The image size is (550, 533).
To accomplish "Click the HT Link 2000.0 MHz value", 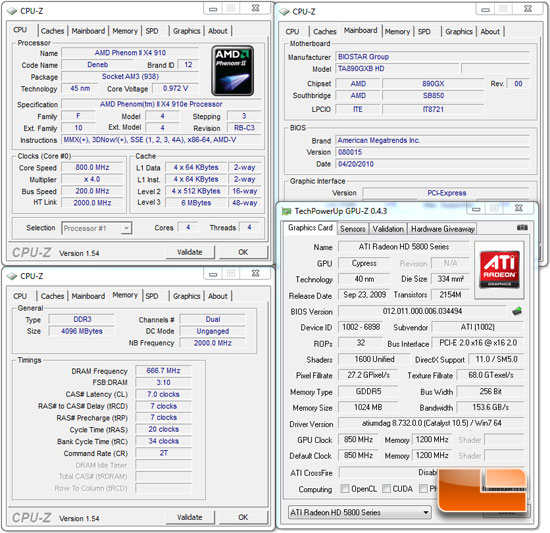I will point(92,203).
